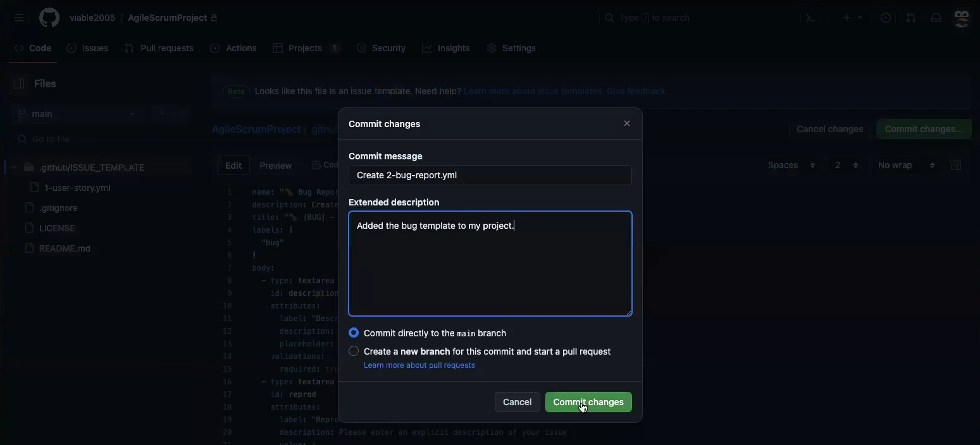Open 1-user-story.yml in the file tree
Viewport: 980px width, 445px height.
pyautogui.click(x=77, y=188)
